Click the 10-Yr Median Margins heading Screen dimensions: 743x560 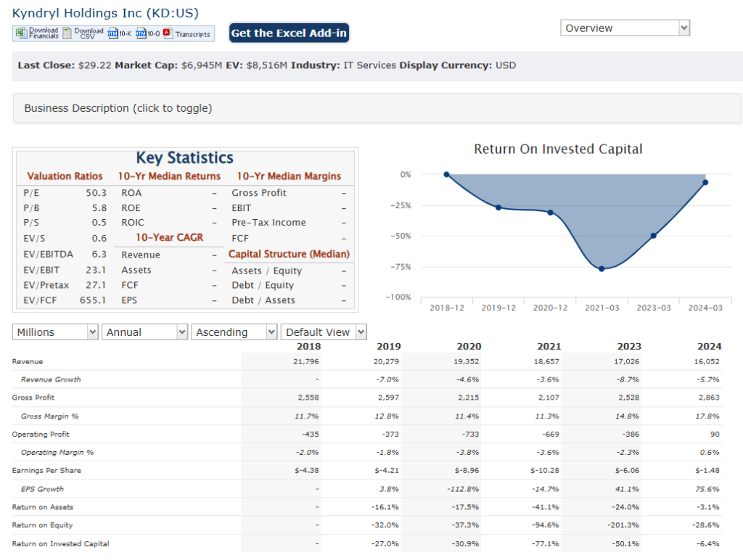pos(289,176)
